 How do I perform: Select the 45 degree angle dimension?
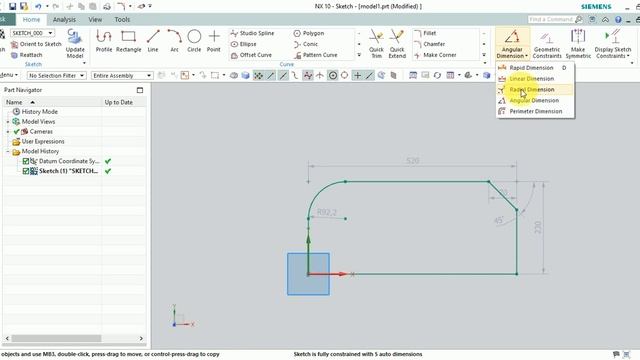(x=498, y=221)
